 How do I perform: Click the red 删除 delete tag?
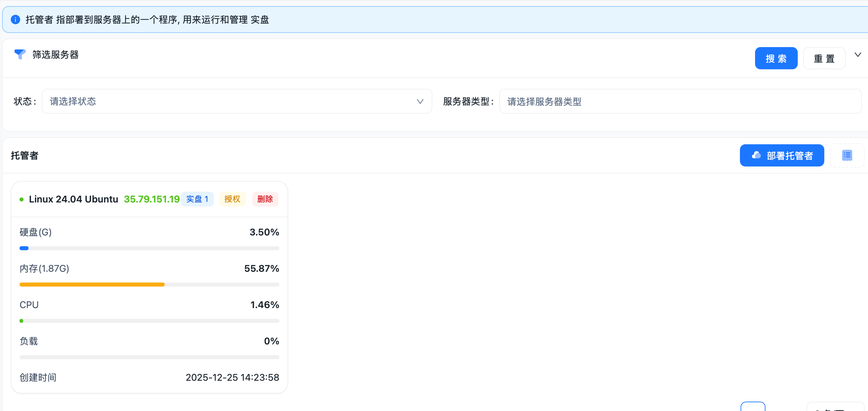pos(265,199)
